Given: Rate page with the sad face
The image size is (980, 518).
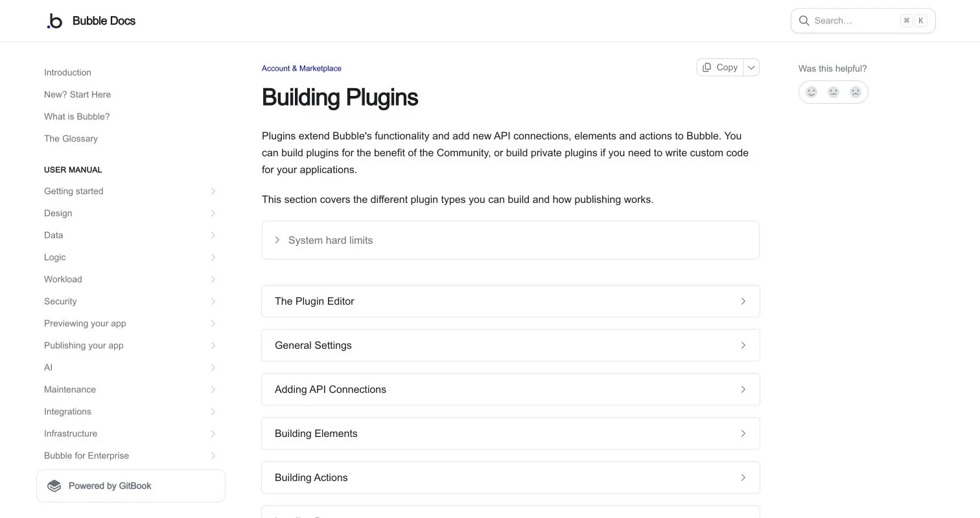Looking at the screenshot, I should (x=856, y=92).
